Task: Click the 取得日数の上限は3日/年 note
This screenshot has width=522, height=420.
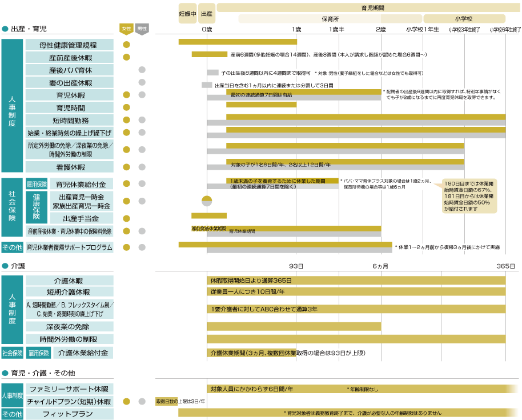Action: [x=180, y=401]
